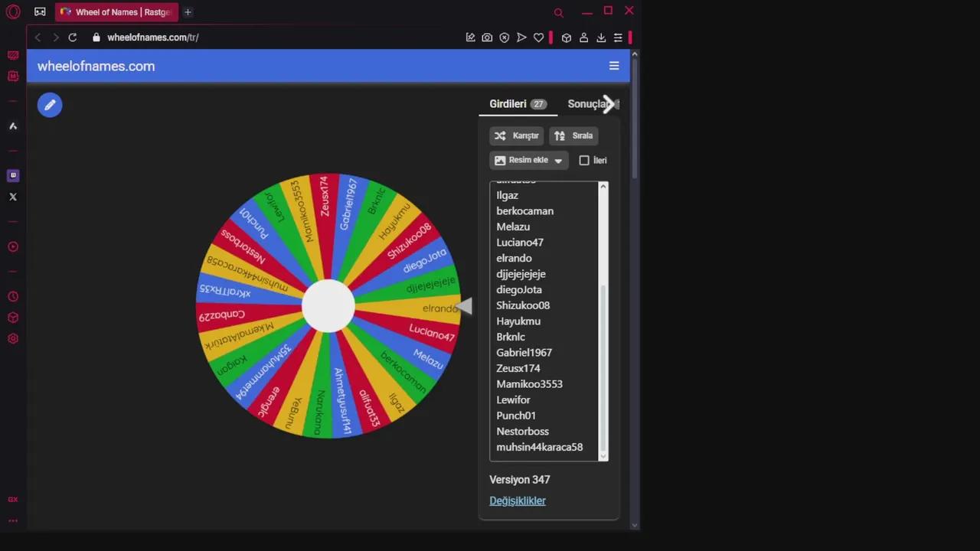This screenshot has height=551, width=980.
Task: Open the profile account icon
Action: pyautogui.click(x=583, y=37)
